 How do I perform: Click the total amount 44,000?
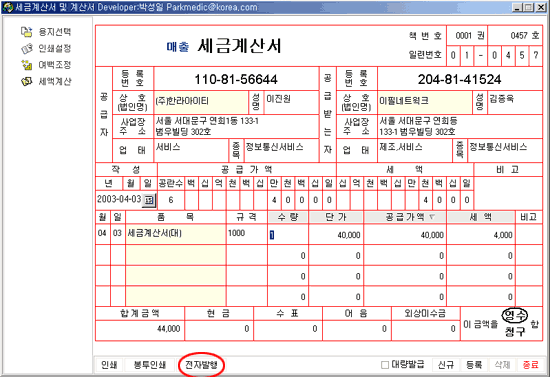tap(140, 330)
